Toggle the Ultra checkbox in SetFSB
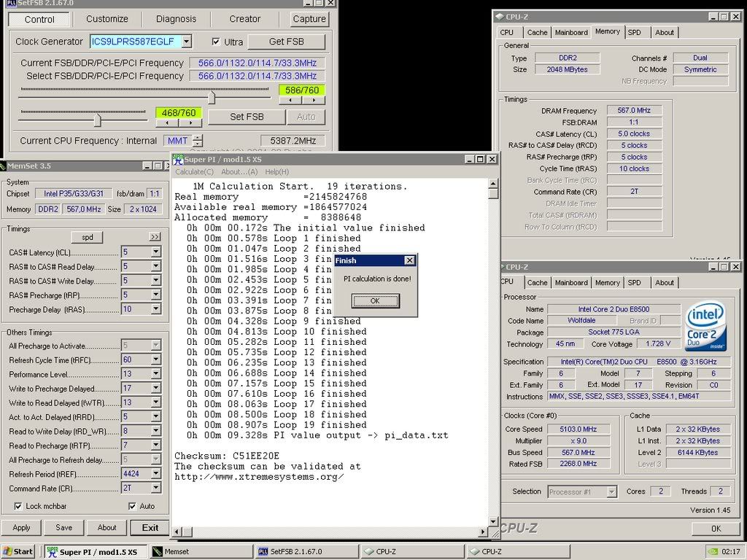The height and width of the screenshot is (560, 747). (216, 42)
